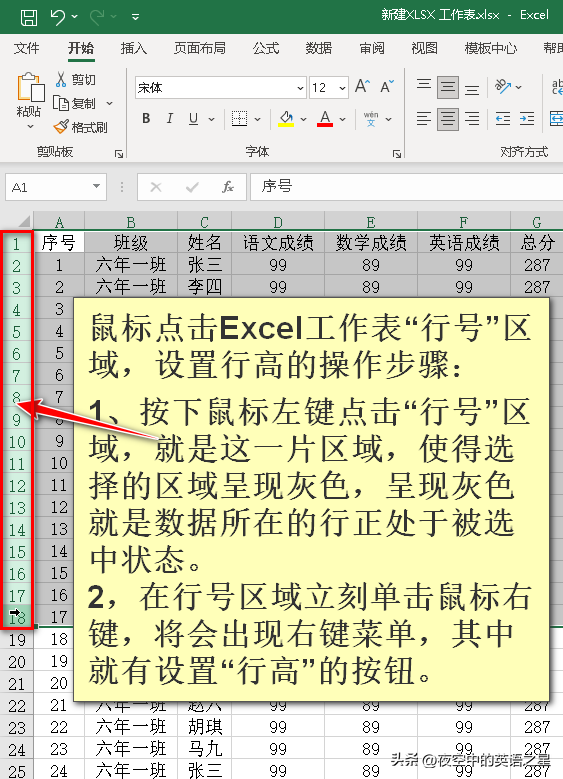563x779 pixels.
Task: Align text to the right
Action: [x=472, y=119]
